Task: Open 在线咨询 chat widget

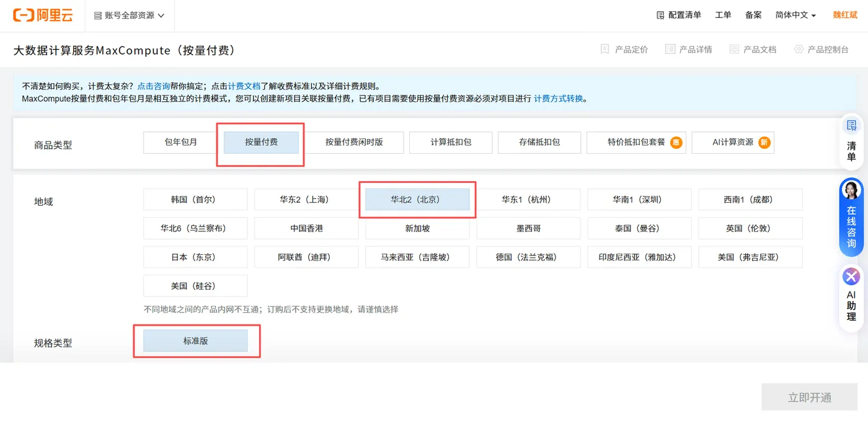Action: pyautogui.click(x=851, y=217)
